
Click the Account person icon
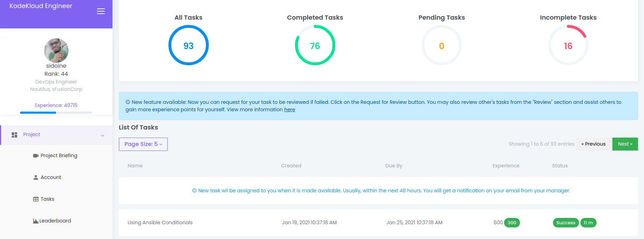click(x=36, y=178)
